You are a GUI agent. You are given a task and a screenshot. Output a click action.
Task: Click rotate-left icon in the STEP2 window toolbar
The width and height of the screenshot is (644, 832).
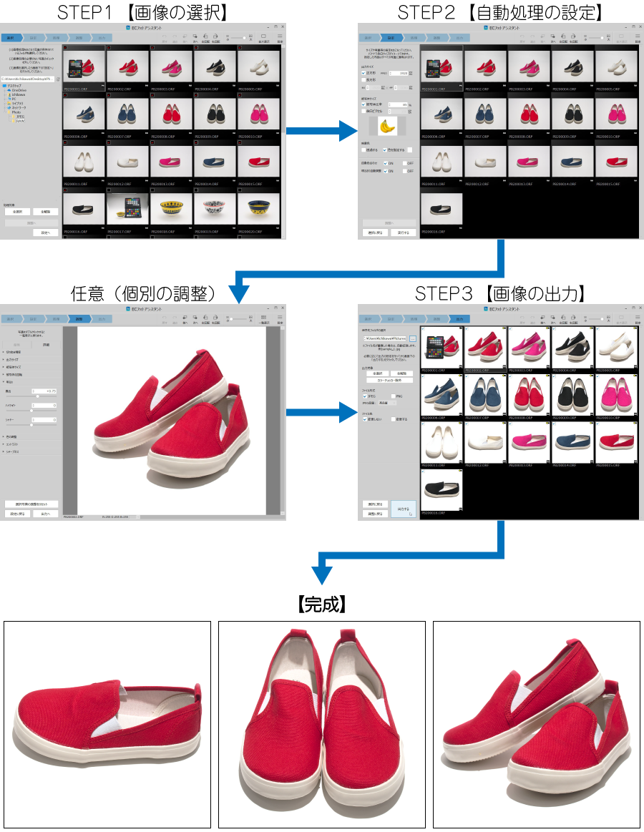(562, 36)
